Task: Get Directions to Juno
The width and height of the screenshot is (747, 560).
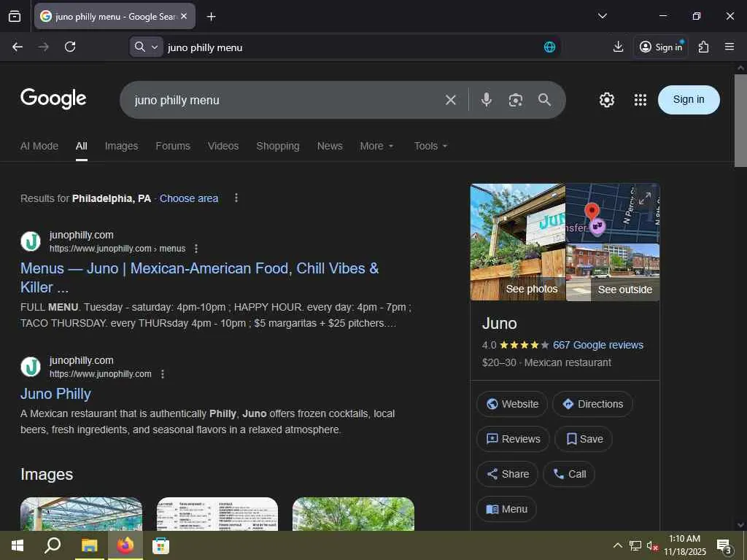Action: pyautogui.click(x=592, y=404)
